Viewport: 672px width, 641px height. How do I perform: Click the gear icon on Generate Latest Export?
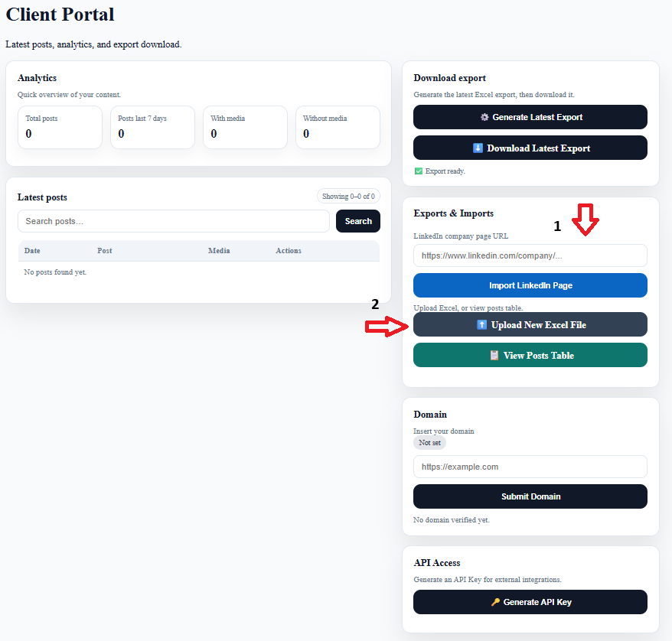click(x=484, y=117)
